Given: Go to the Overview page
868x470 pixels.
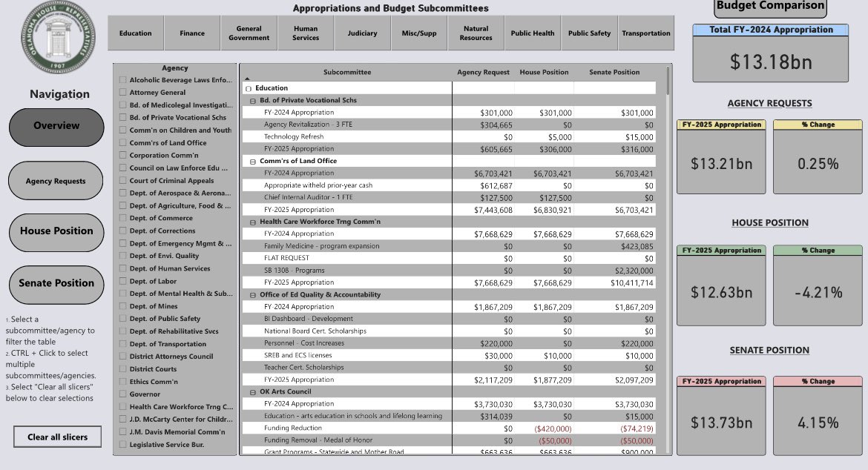Looking at the screenshot, I should (56, 127).
